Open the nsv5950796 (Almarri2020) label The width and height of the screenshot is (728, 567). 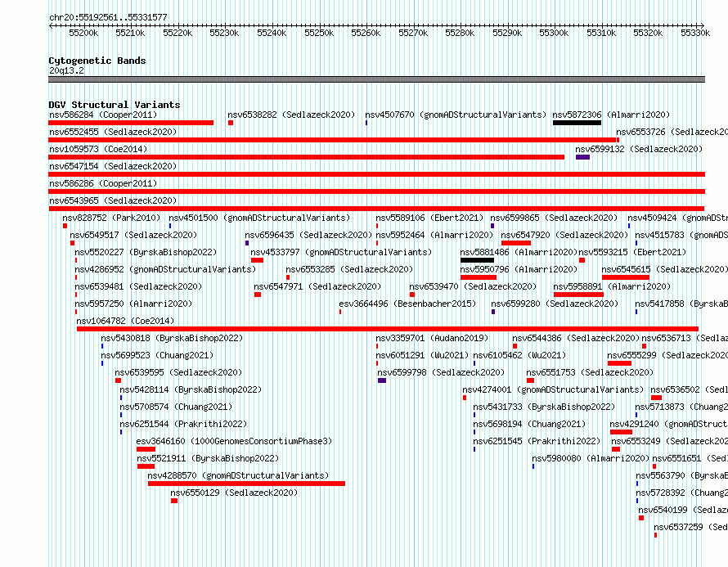pyautogui.click(x=519, y=269)
